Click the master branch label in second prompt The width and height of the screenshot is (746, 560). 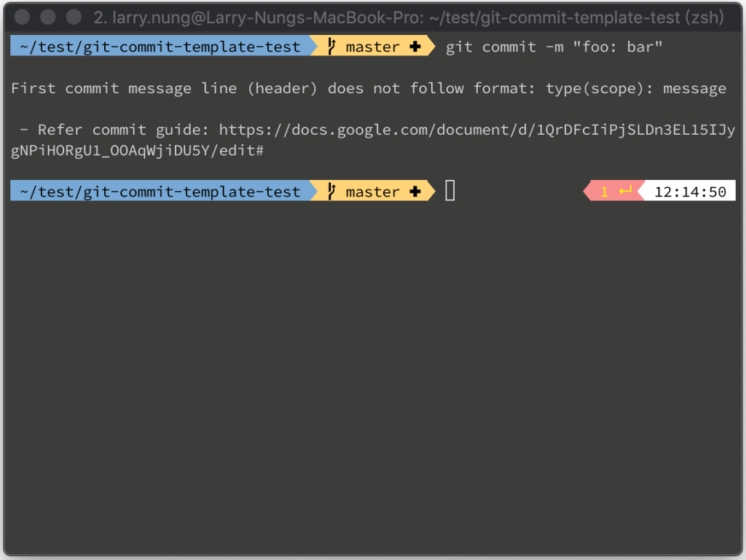click(x=372, y=192)
